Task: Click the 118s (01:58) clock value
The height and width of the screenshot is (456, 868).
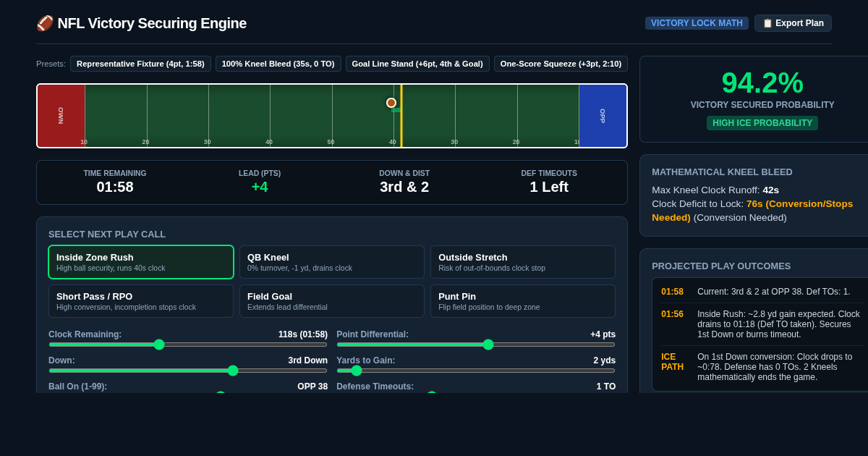Action: 303,334
